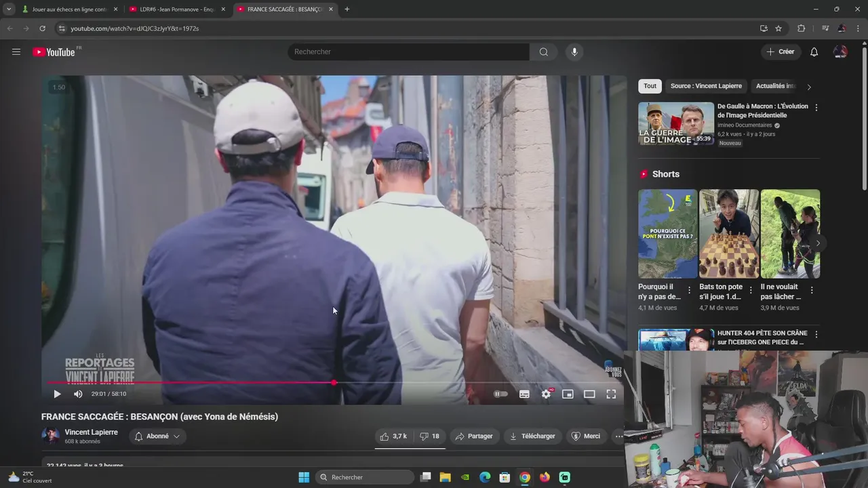
Task: Start voice search with microphone icon
Action: tap(574, 52)
